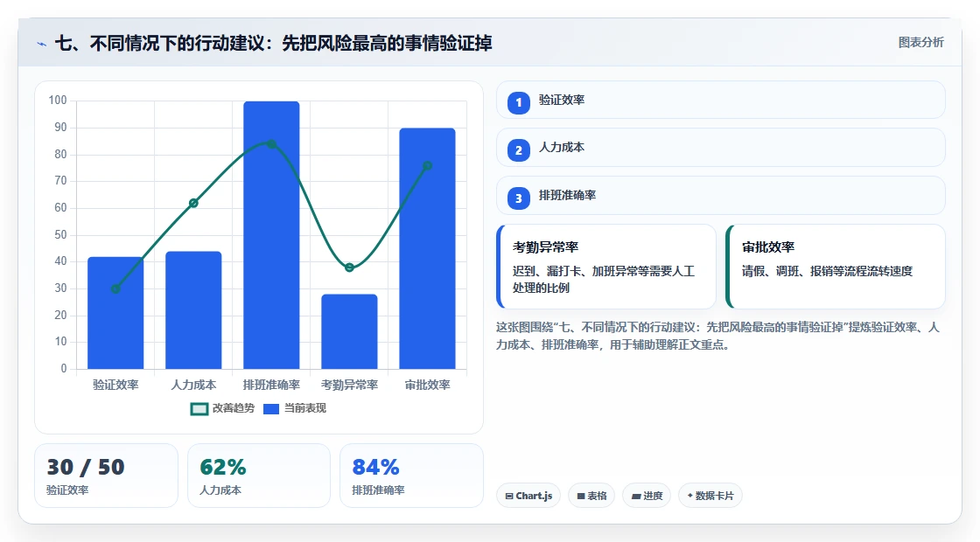Click the Chart.js tag
This screenshot has height=542, width=980.
(x=528, y=496)
